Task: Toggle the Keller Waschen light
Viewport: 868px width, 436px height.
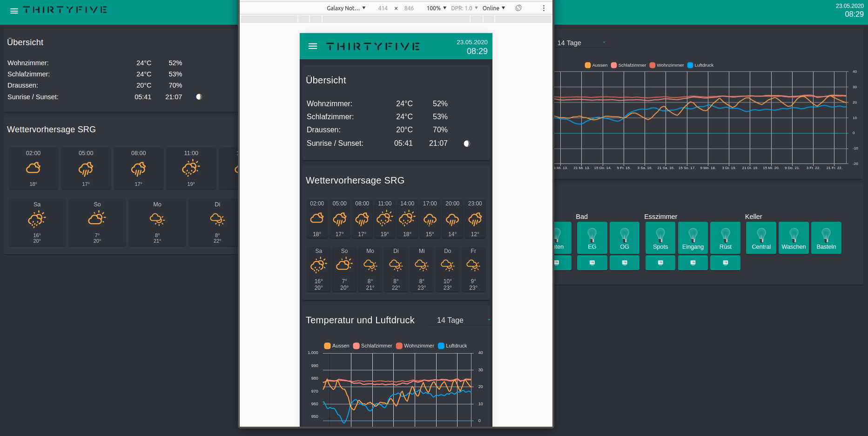Action: [794, 238]
